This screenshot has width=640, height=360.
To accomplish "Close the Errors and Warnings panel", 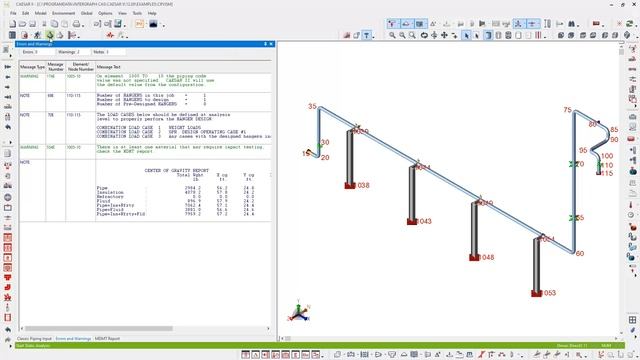I will point(271,44).
